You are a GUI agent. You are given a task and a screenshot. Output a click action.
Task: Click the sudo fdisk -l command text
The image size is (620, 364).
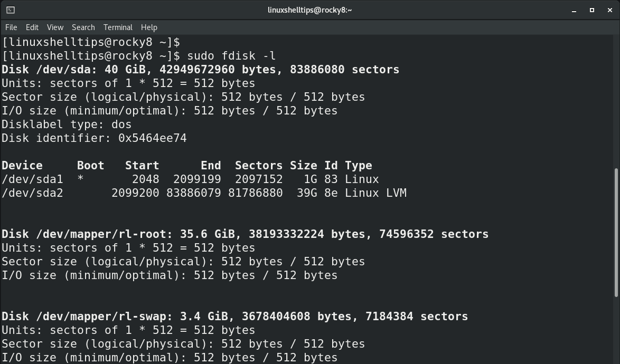[x=231, y=56]
